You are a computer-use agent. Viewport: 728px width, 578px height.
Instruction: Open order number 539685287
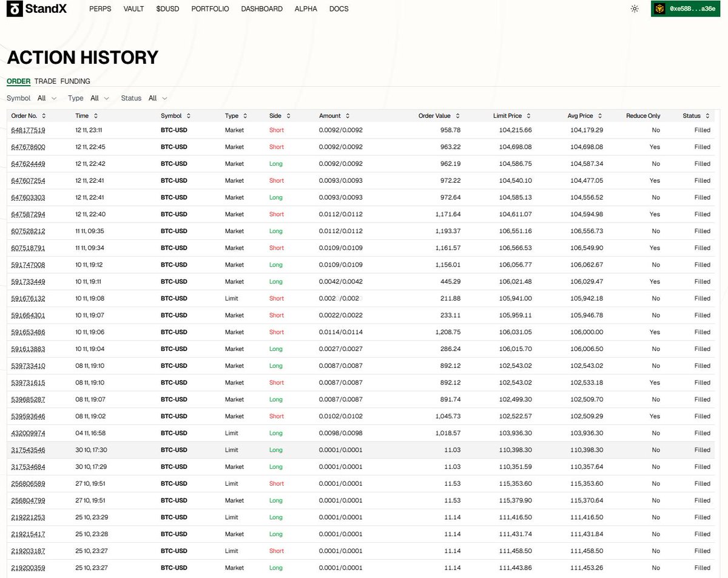coord(29,399)
